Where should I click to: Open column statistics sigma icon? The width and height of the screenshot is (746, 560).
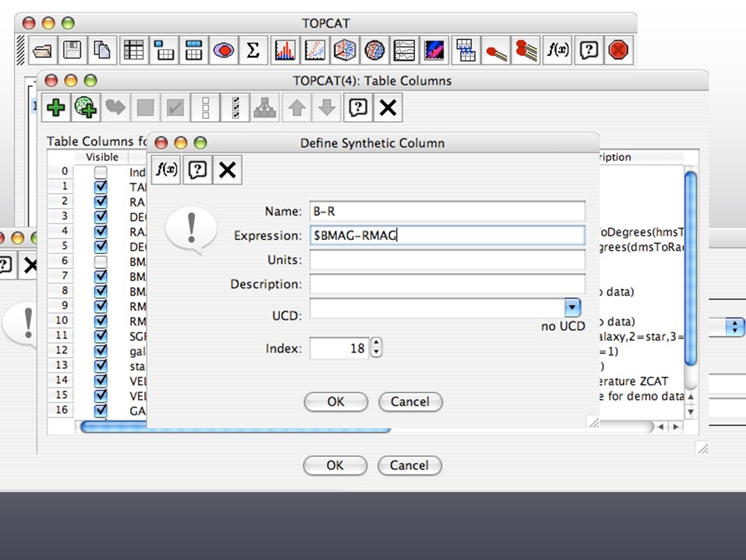point(253,50)
